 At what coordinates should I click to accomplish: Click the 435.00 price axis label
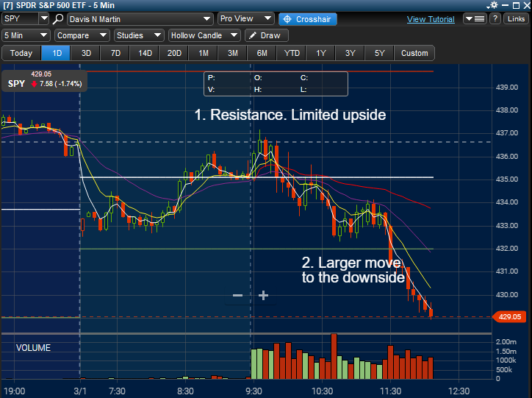point(507,179)
